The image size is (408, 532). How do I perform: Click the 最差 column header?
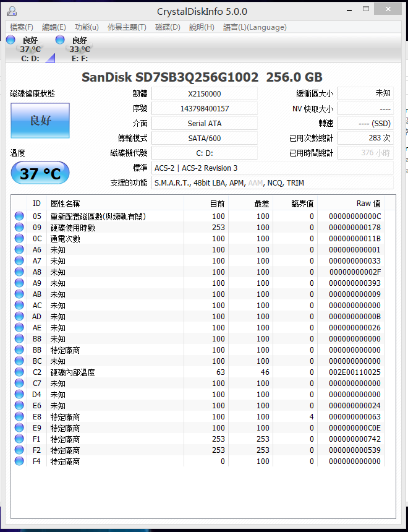[x=250, y=204]
